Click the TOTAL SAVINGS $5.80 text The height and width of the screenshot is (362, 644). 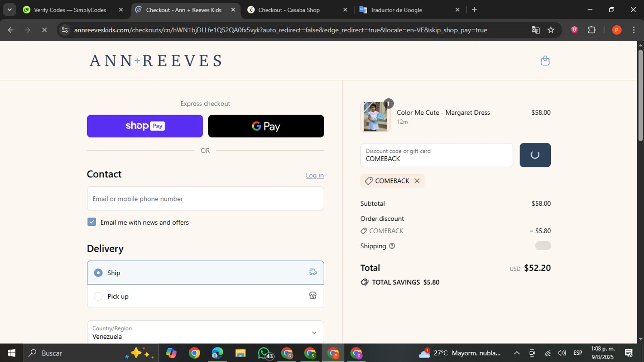click(405, 282)
